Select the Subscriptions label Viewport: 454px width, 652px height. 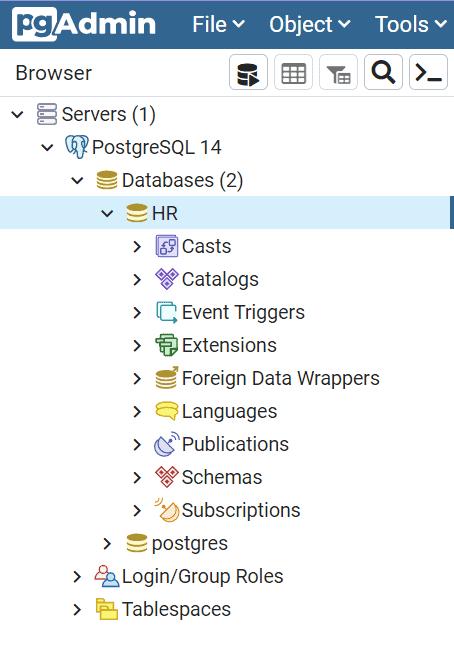tap(241, 510)
